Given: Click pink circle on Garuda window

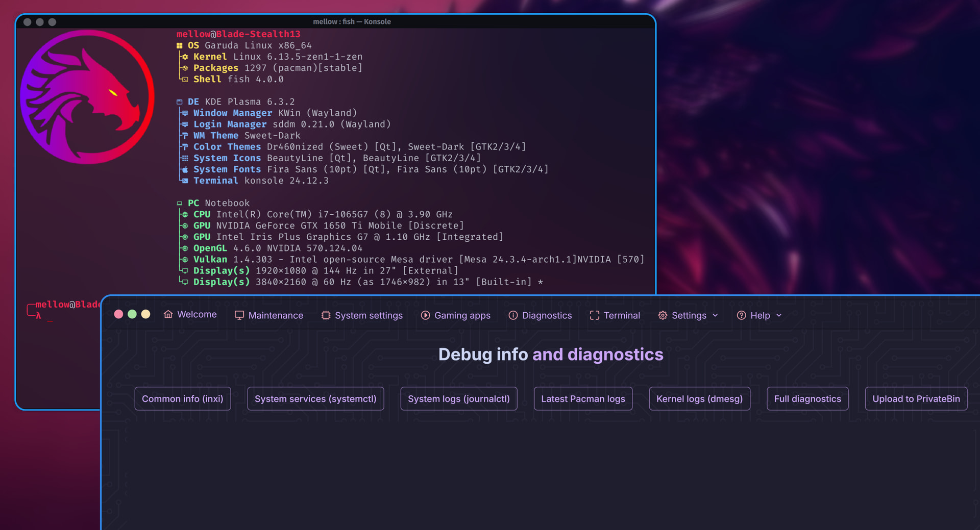Looking at the screenshot, I should [x=118, y=314].
